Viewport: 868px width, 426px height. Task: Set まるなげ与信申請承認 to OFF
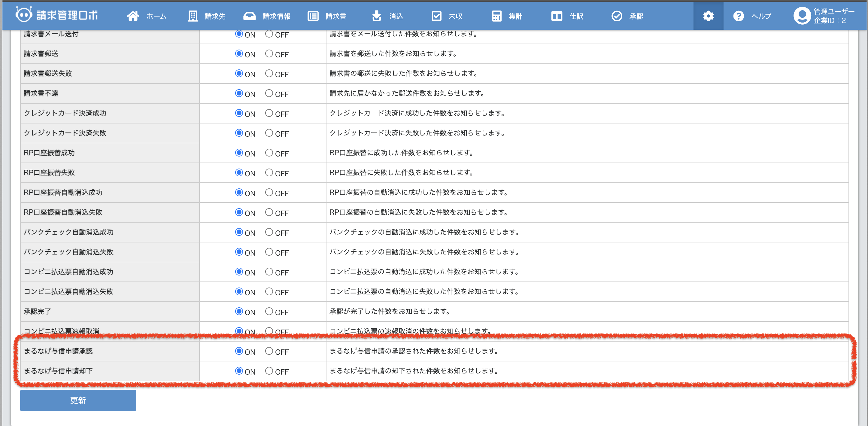(x=269, y=351)
